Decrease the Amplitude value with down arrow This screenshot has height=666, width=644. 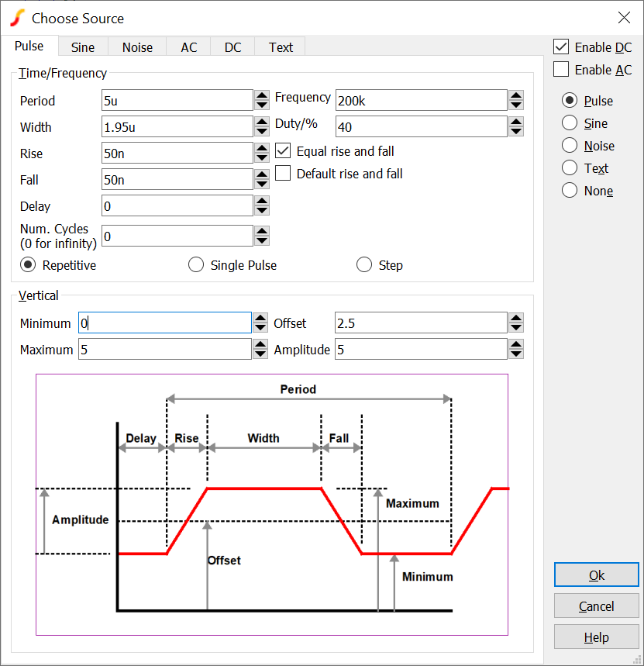pyautogui.click(x=516, y=355)
